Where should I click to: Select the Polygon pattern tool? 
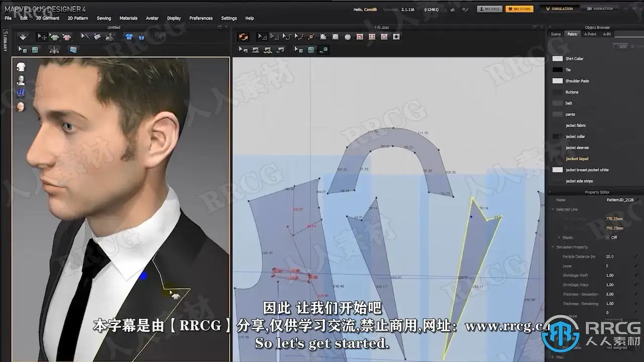pos(323,37)
